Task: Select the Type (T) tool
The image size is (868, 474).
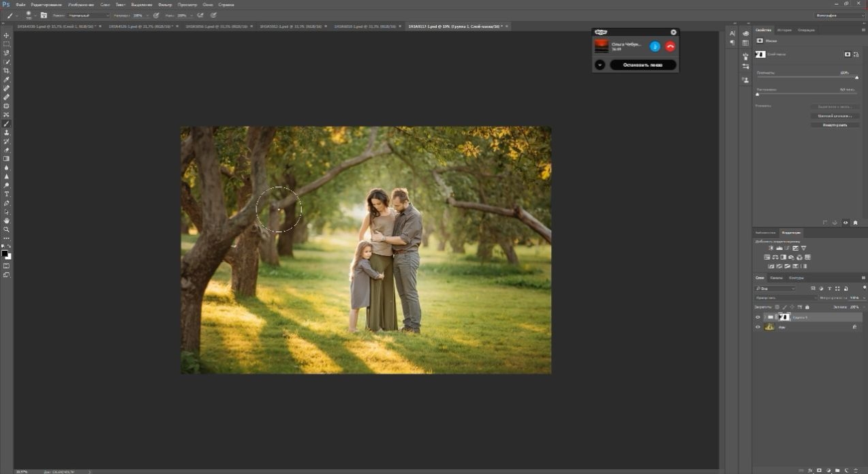Action: [x=6, y=194]
